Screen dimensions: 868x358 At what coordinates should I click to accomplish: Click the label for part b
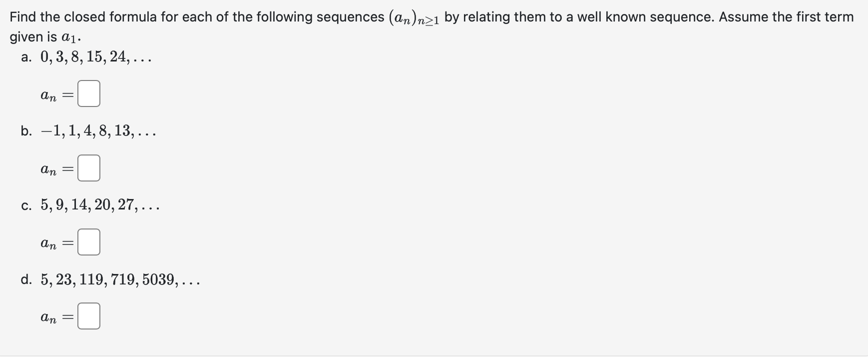click(x=26, y=131)
